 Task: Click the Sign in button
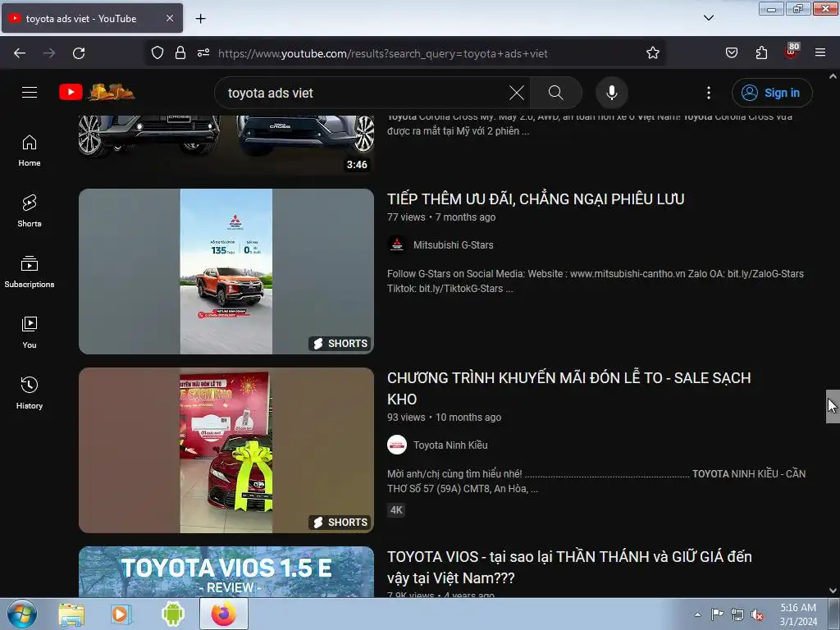771,93
